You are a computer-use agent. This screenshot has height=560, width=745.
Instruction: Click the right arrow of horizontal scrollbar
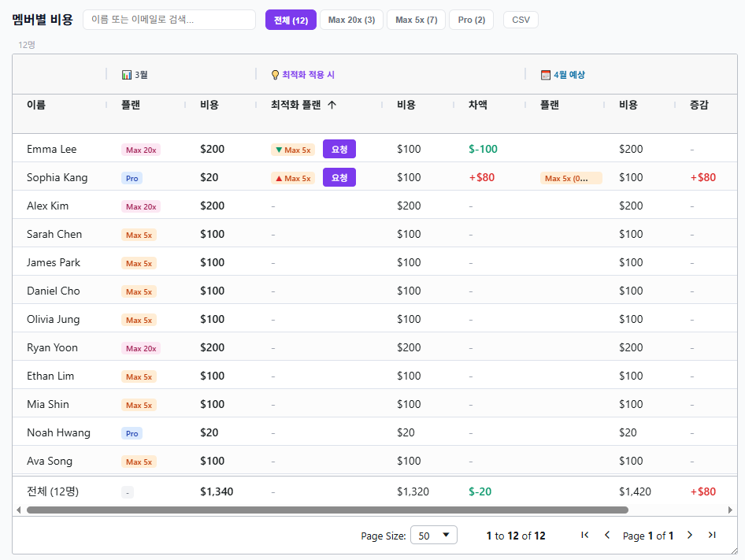click(730, 510)
